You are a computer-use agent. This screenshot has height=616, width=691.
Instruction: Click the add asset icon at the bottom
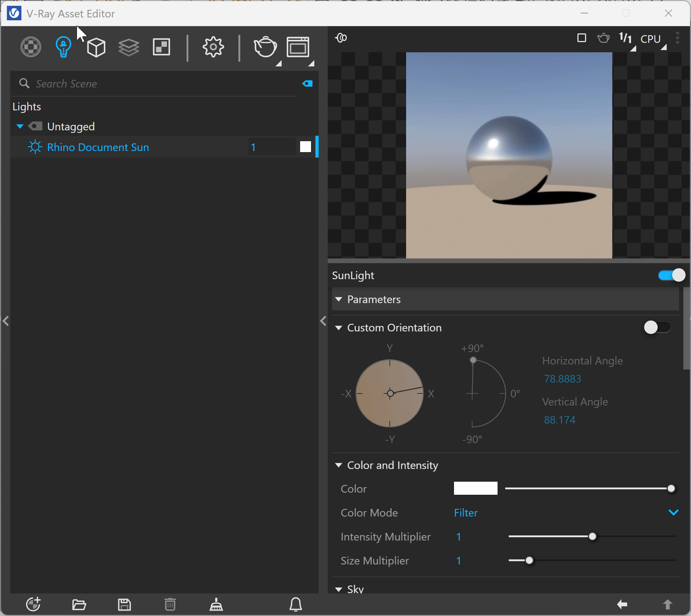tap(33, 604)
